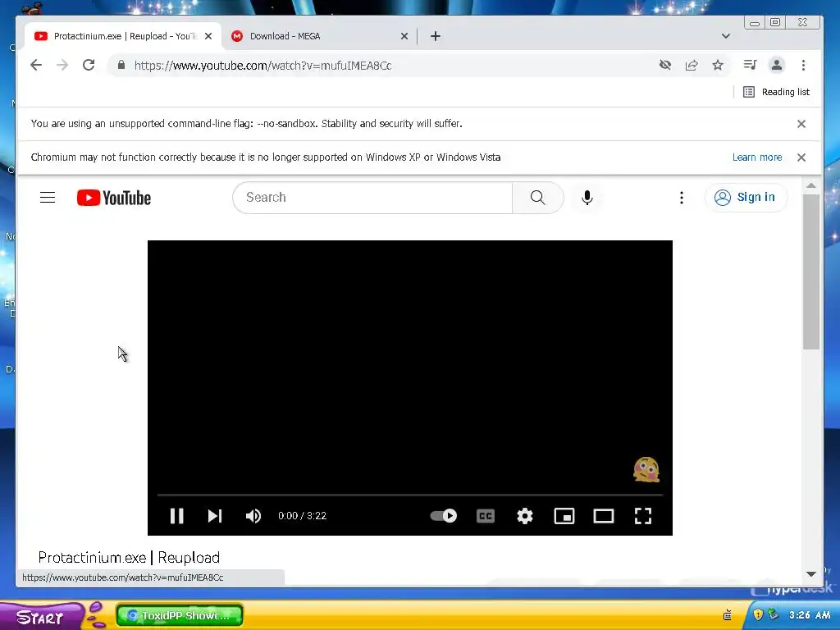
Task: Click the channel watermark emoji in video
Action: pos(646,470)
